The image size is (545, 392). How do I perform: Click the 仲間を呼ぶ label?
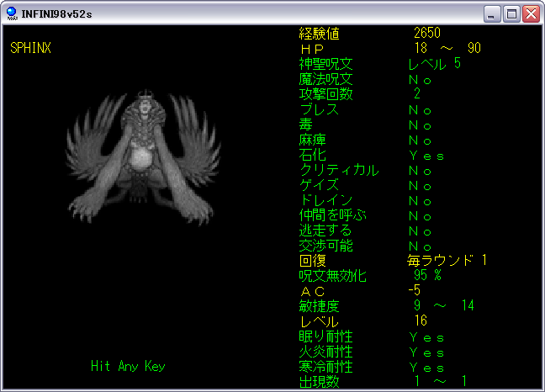point(332,215)
